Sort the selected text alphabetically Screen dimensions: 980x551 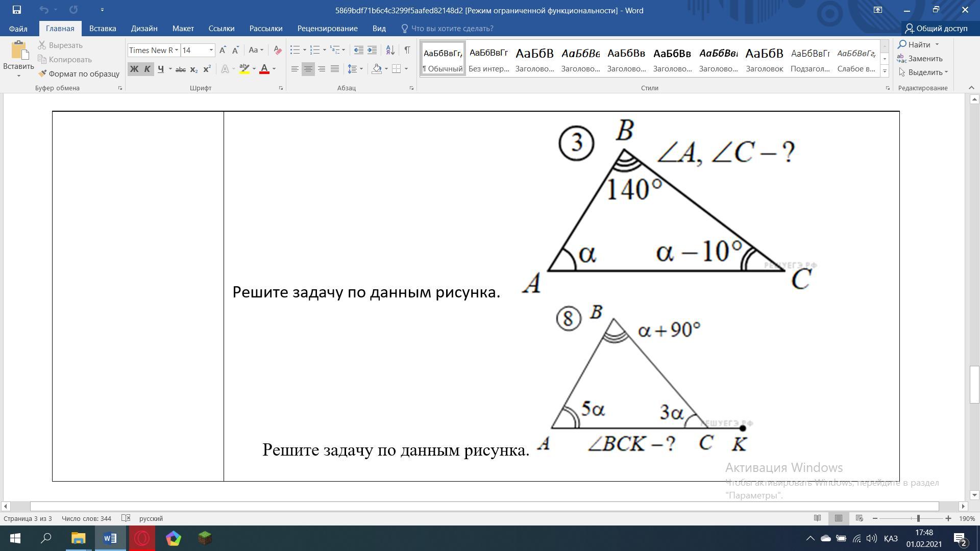tap(390, 50)
